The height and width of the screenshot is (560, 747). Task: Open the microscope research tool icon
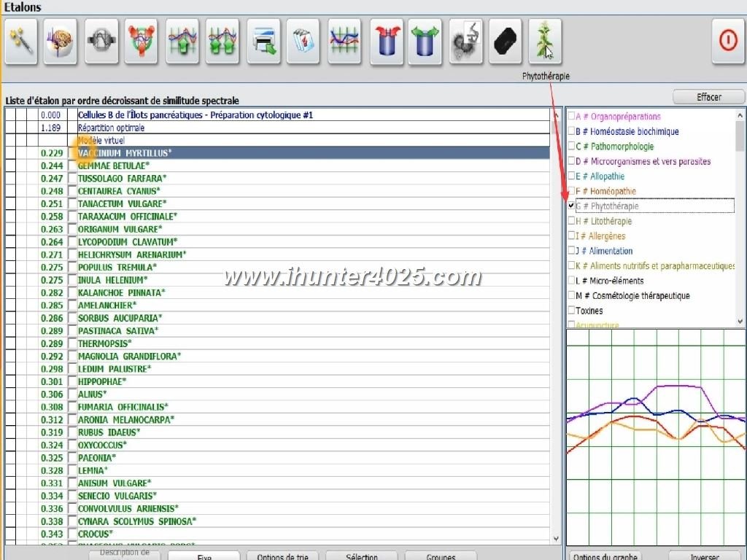pos(466,42)
